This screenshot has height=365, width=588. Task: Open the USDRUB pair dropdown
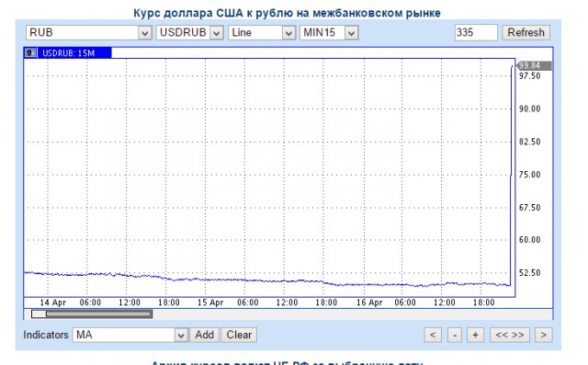click(x=190, y=32)
